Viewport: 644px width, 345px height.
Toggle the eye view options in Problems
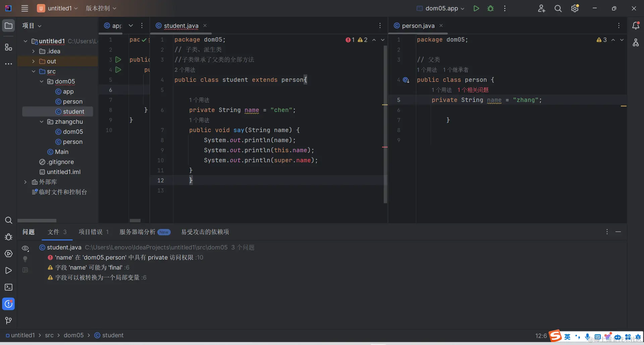click(25, 248)
